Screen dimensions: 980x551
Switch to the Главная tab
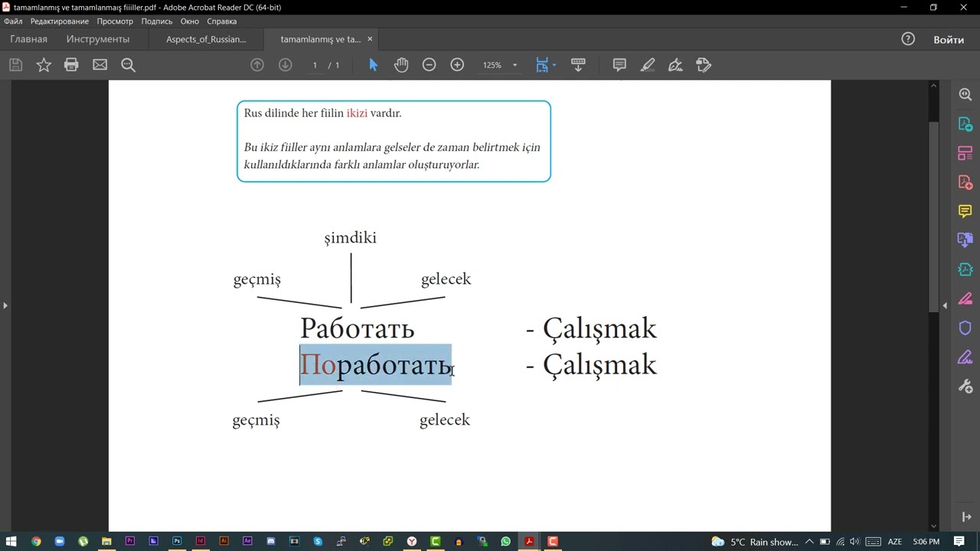28,39
